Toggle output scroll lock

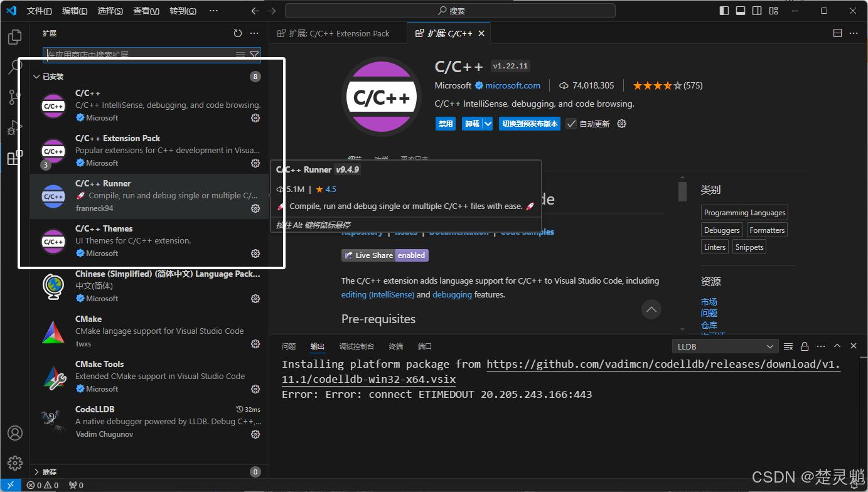click(x=805, y=346)
